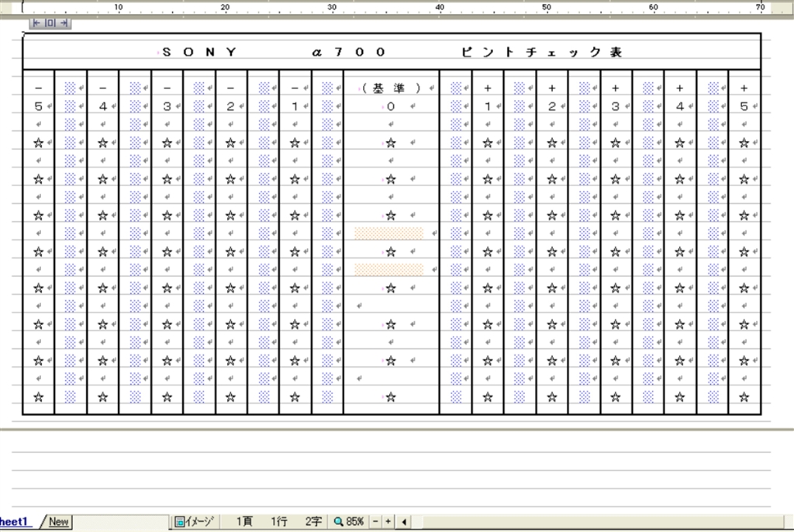
Task: Click the イメージ view mode indicator in the status bar
Action: pyautogui.click(x=195, y=521)
